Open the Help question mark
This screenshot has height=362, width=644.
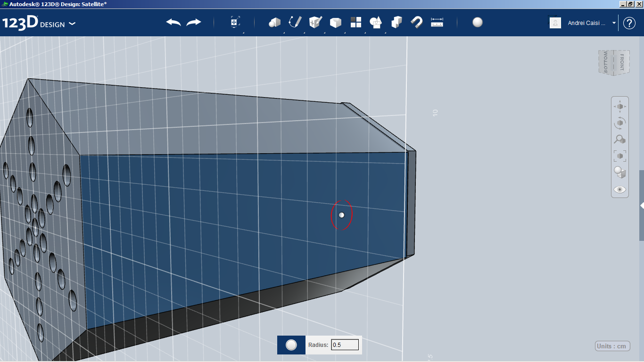tap(629, 23)
